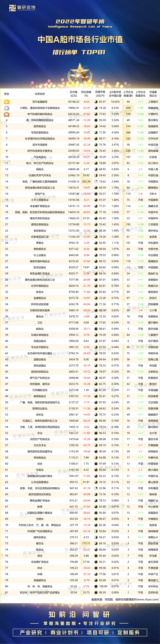Viewport: 160px width, 644px height.
Task: Select the 货币金融服务 row name
Action: 40,102
